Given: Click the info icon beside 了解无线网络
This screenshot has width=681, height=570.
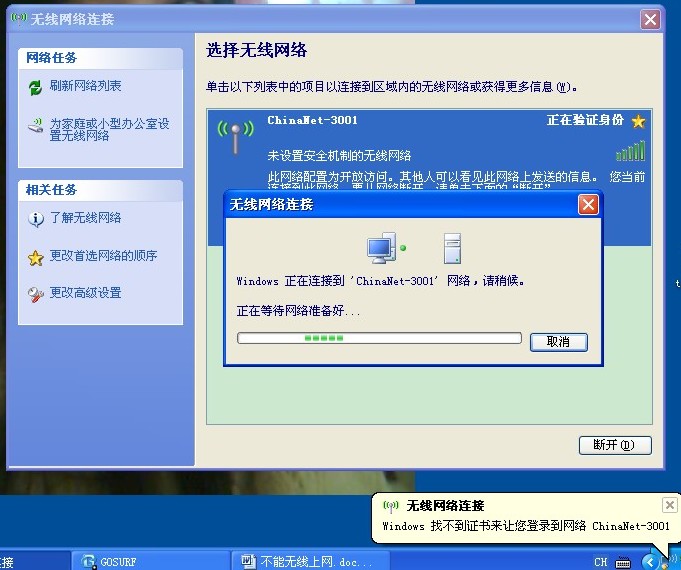Looking at the screenshot, I should tap(36, 219).
